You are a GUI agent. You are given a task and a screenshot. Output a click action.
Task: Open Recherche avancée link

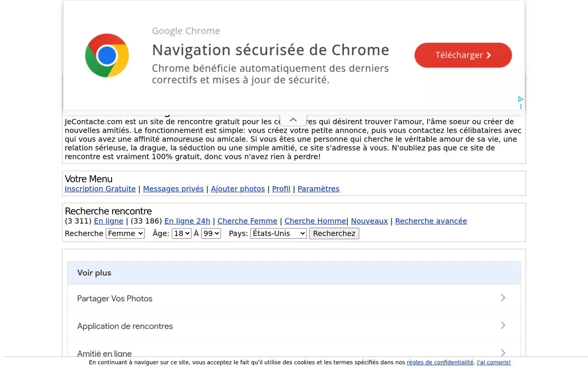click(431, 221)
